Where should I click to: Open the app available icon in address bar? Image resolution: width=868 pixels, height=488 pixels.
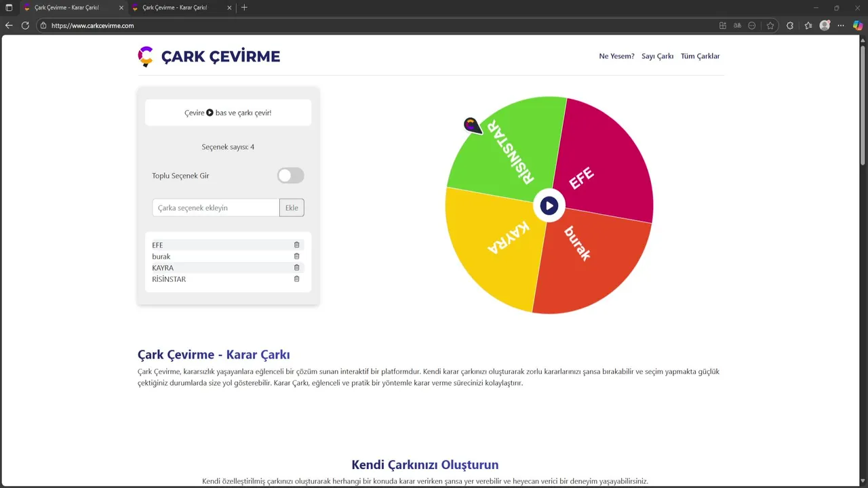click(722, 26)
